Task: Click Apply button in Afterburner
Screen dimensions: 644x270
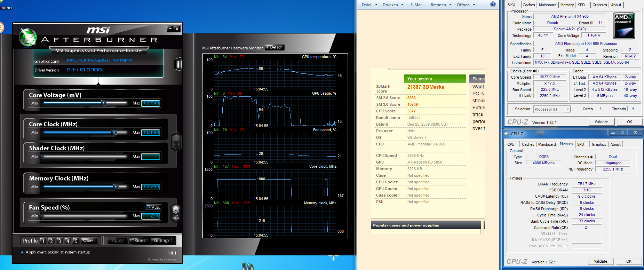Action: pyautogui.click(x=118, y=240)
